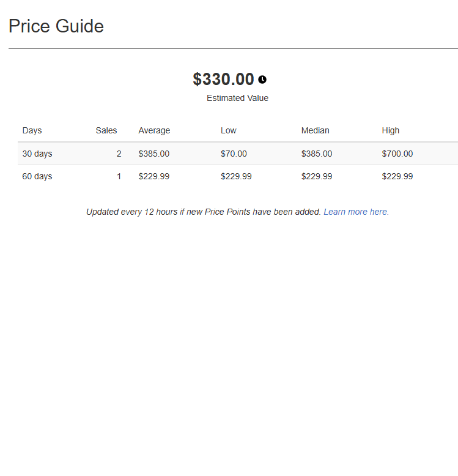
Task: Select the '30 days' row label
Action: coord(37,154)
